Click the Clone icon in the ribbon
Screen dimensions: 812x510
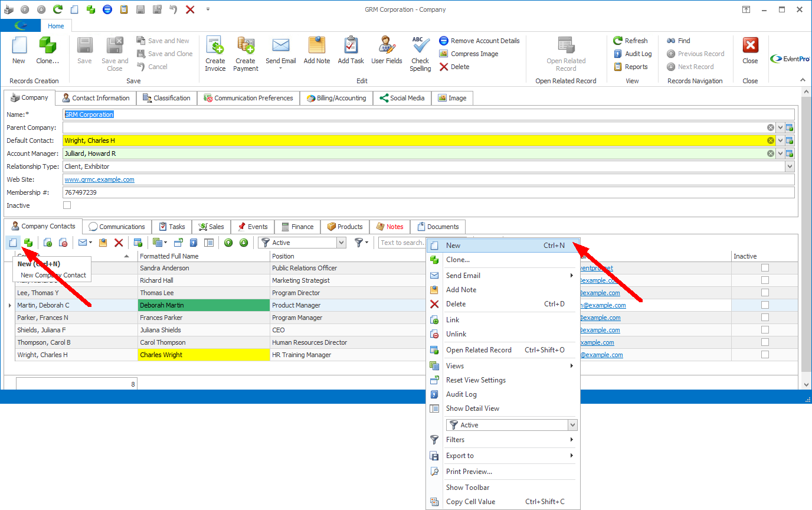pyautogui.click(x=47, y=46)
